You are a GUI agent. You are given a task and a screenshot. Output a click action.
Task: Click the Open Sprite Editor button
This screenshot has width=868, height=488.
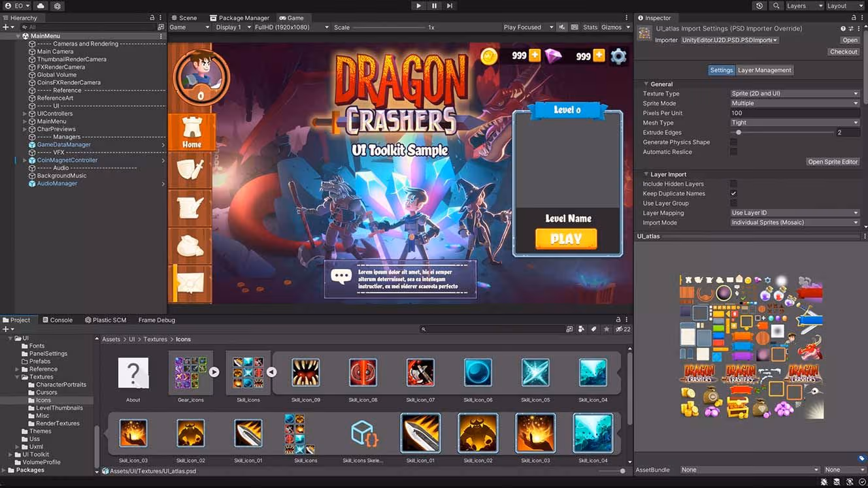833,161
